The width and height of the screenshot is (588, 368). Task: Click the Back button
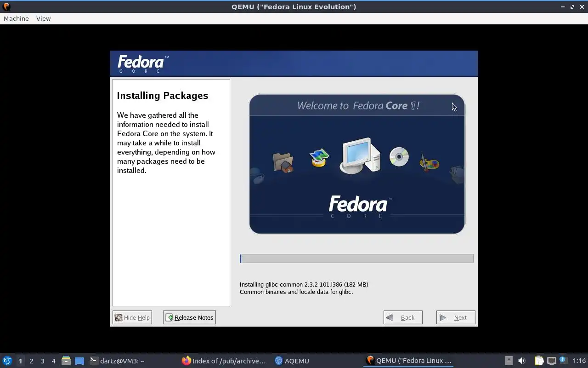403,317
